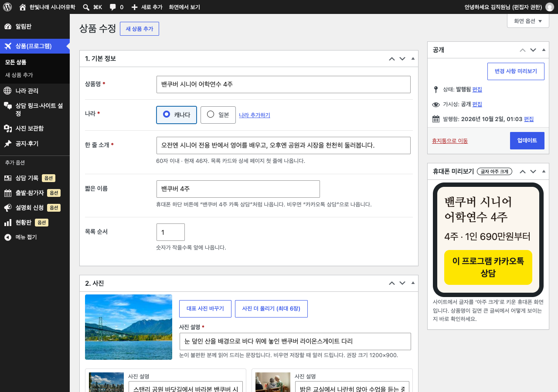This screenshot has width=558, height=392.
Task: Click the search ⌘K icon
Action: (86, 7)
